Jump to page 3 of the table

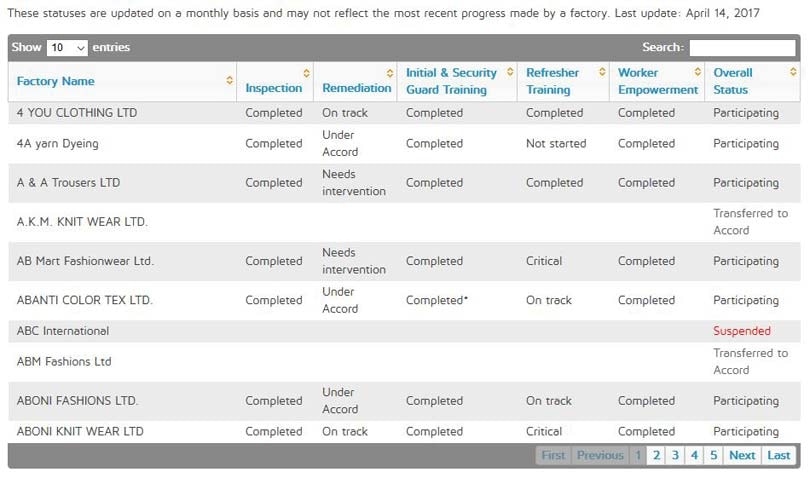click(675, 455)
